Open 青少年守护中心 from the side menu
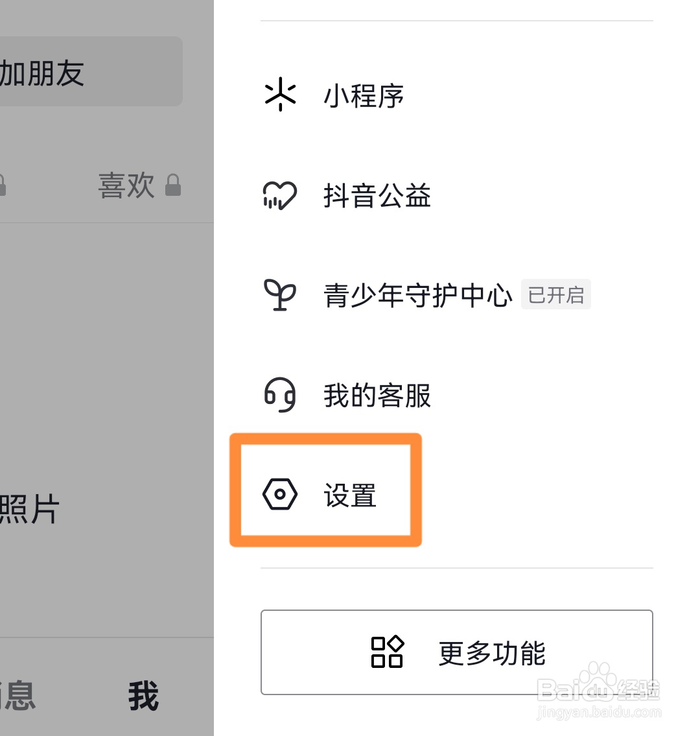700x736 pixels. pos(418,296)
